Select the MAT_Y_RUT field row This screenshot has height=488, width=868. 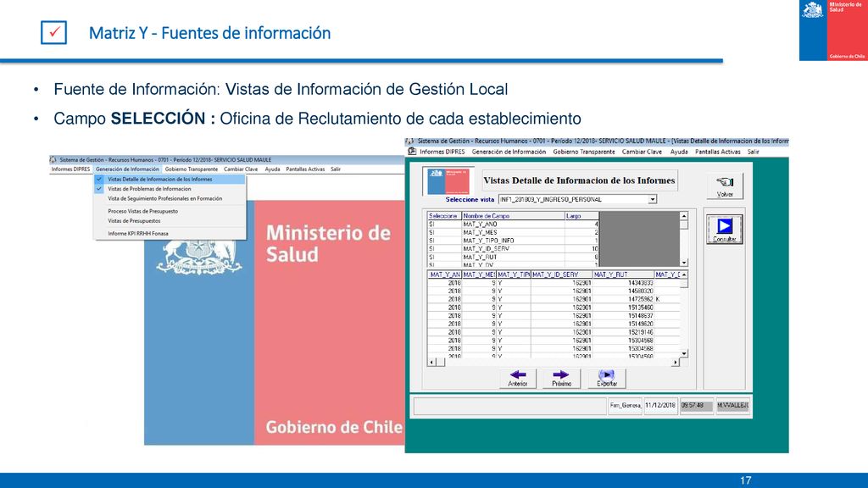513,258
